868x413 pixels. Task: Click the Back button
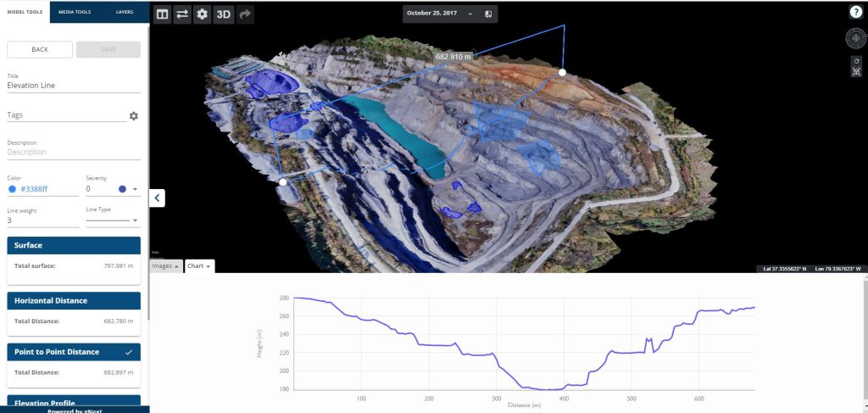(40, 49)
